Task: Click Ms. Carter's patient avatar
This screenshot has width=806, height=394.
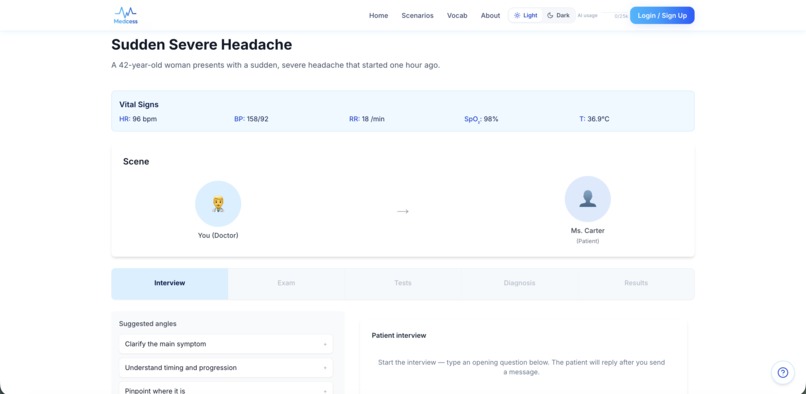Action: (x=588, y=199)
